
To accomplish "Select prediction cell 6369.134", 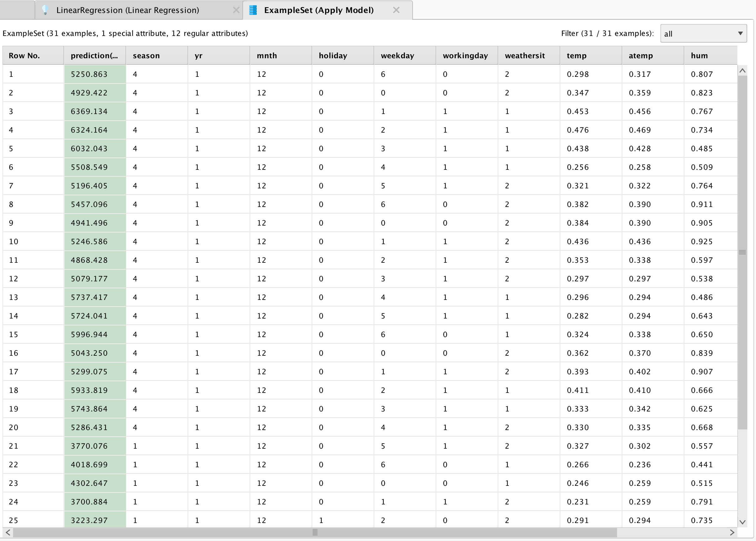I will click(95, 111).
